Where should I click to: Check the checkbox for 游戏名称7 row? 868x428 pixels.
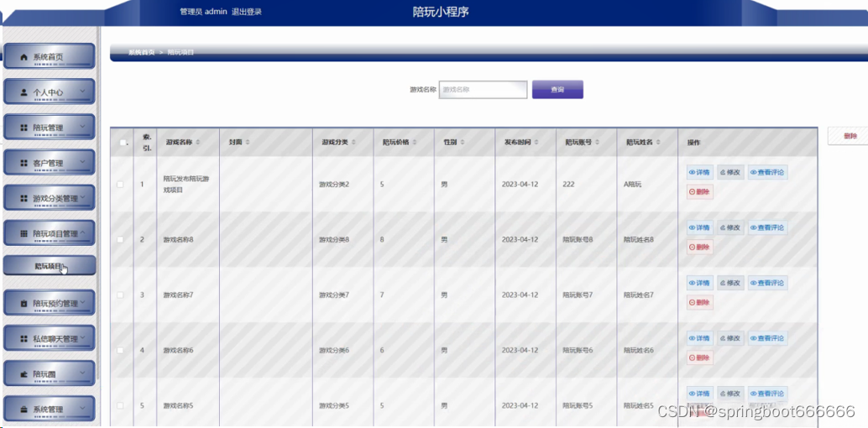tap(120, 295)
